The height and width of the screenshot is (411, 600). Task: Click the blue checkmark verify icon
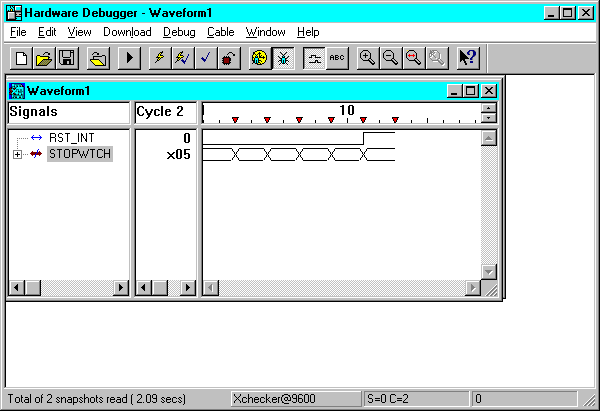tap(206, 58)
